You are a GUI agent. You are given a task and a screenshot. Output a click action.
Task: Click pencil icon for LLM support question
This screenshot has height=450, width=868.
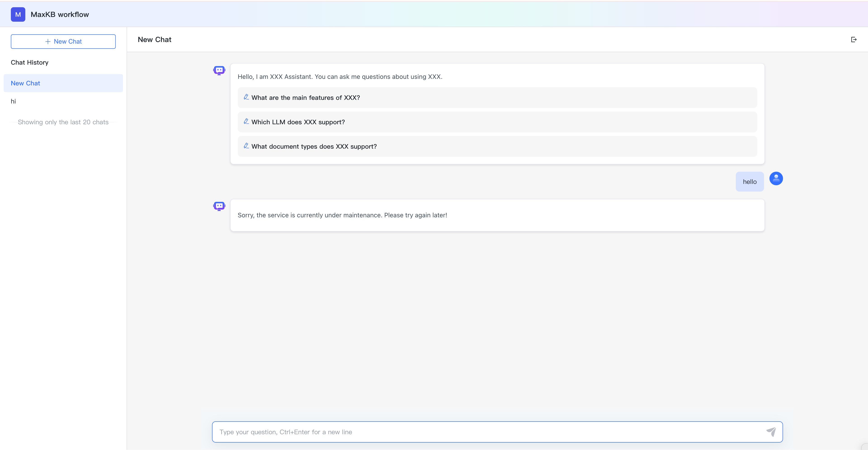point(246,121)
